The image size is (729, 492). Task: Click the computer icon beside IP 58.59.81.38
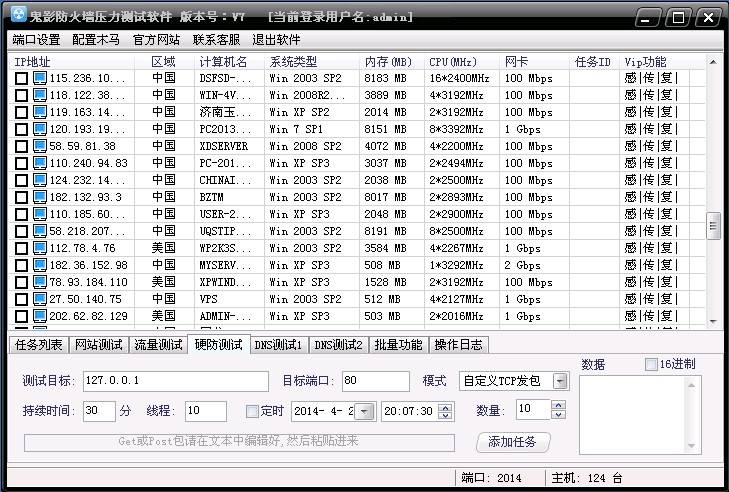pyautogui.click(x=40, y=146)
